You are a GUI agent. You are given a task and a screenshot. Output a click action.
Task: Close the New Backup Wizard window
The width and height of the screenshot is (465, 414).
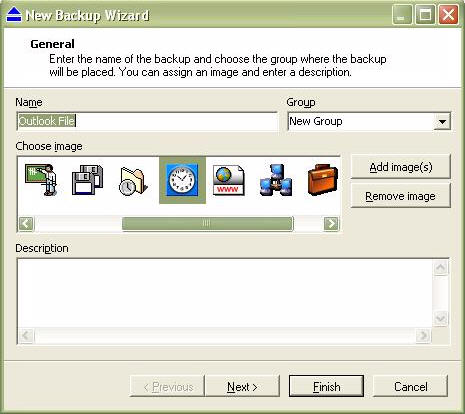[448, 15]
